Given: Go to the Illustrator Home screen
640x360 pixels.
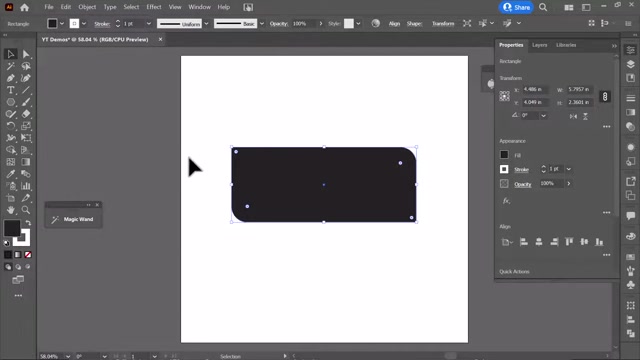Looking at the screenshot, I should point(24,7).
